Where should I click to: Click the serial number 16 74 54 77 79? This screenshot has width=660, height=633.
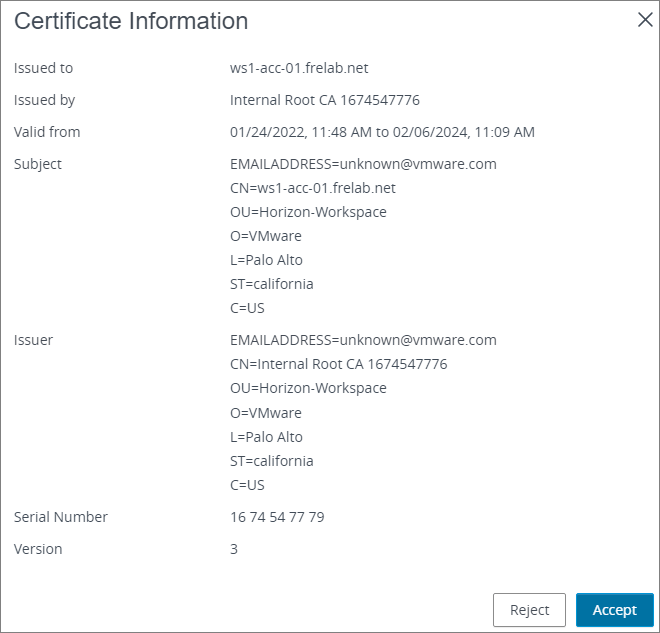click(x=277, y=517)
